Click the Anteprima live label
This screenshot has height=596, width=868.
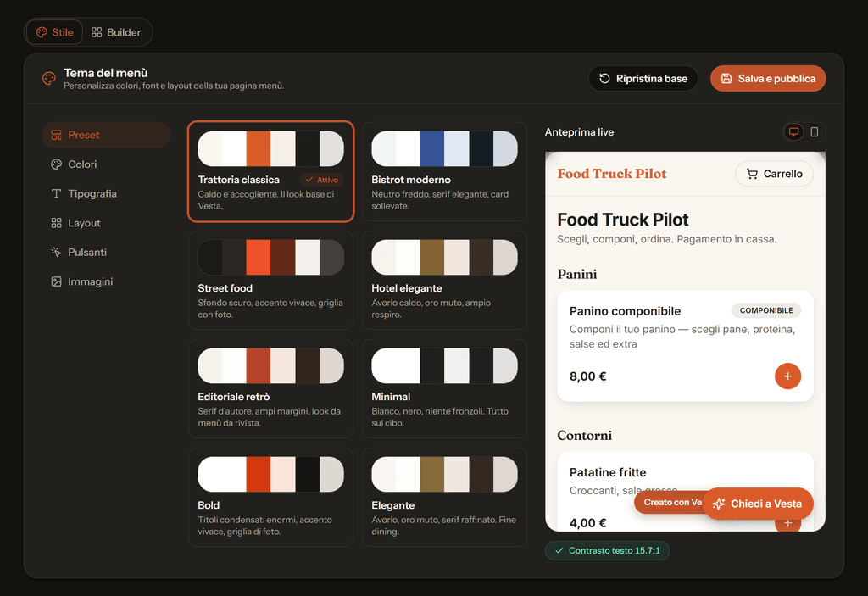pyautogui.click(x=579, y=132)
